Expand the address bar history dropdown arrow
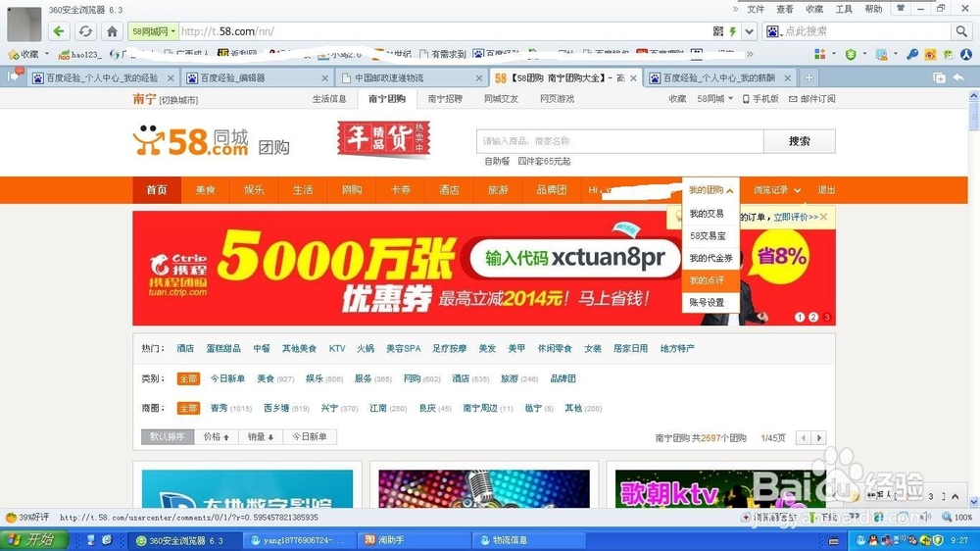Viewport: 980px width, 551px height. 750,31
